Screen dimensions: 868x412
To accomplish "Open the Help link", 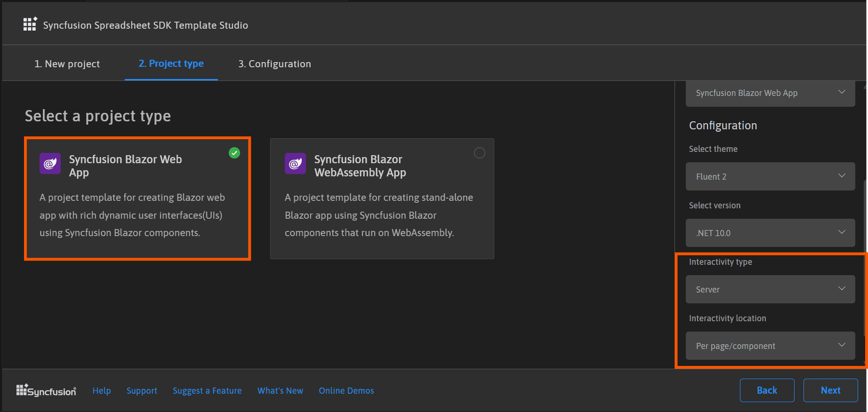I will click(102, 391).
